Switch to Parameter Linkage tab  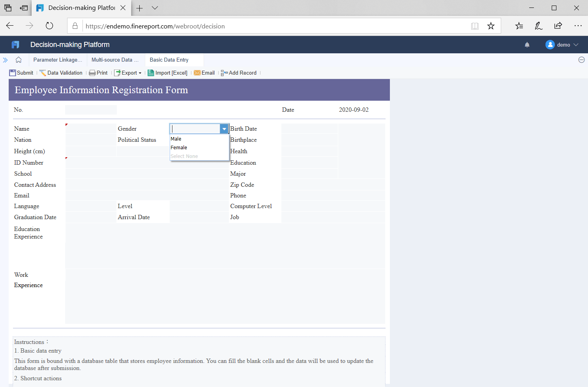click(58, 60)
